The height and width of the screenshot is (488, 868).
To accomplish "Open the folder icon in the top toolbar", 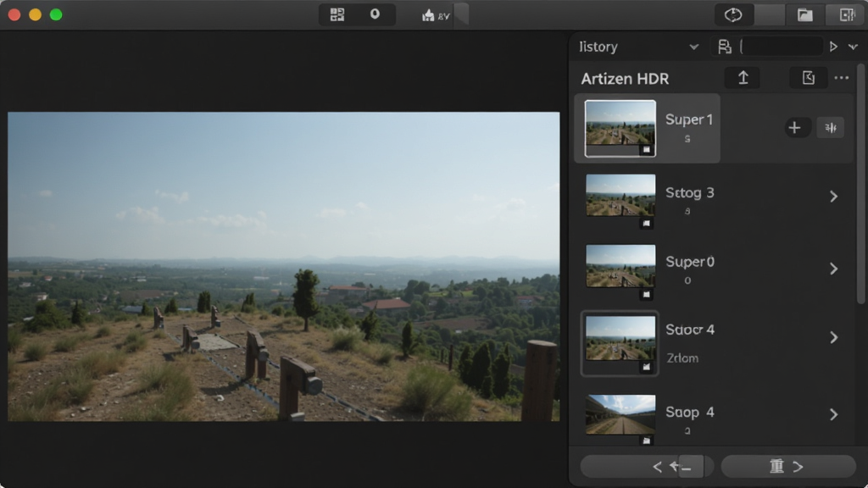I will click(804, 15).
